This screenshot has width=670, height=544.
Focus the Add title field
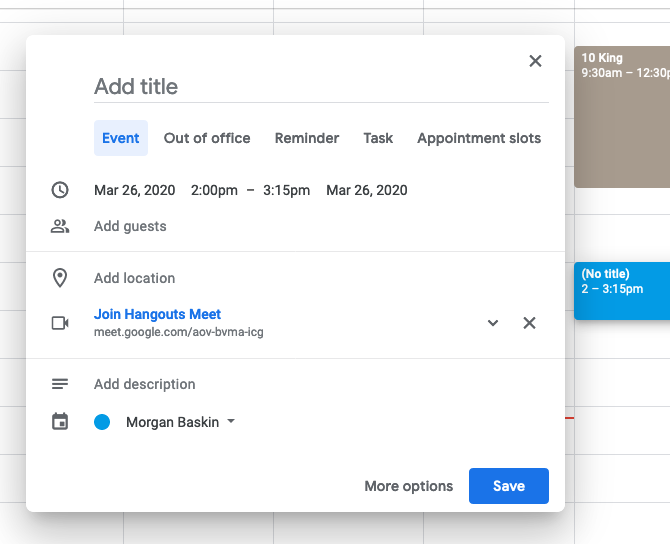click(320, 87)
